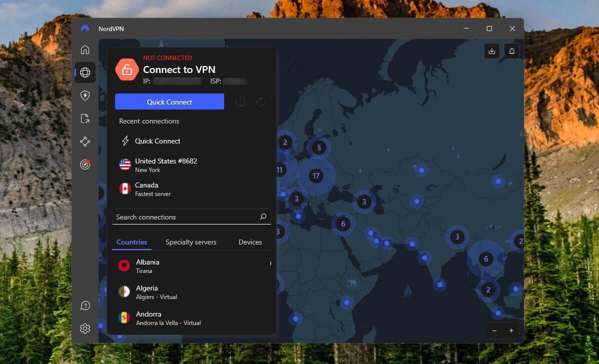Screen dimensions: 599x364
Task: Click the download icon on the map
Action: tap(491, 51)
